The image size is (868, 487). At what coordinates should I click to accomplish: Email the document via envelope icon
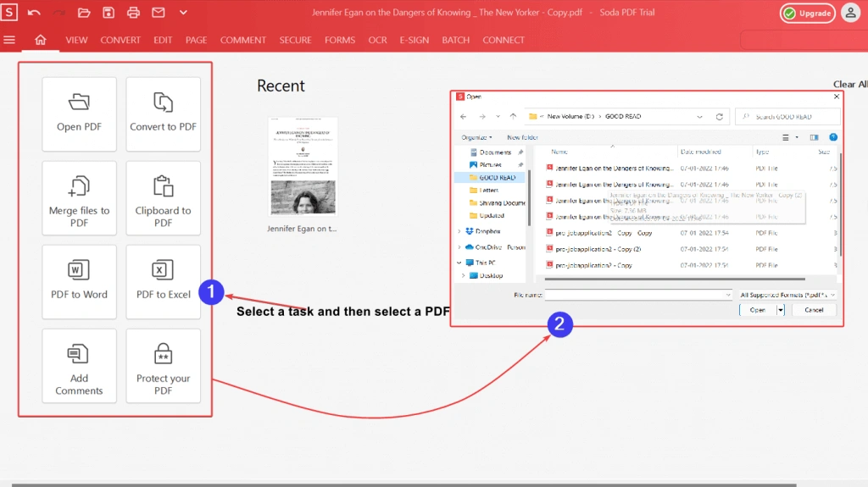click(x=159, y=12)
